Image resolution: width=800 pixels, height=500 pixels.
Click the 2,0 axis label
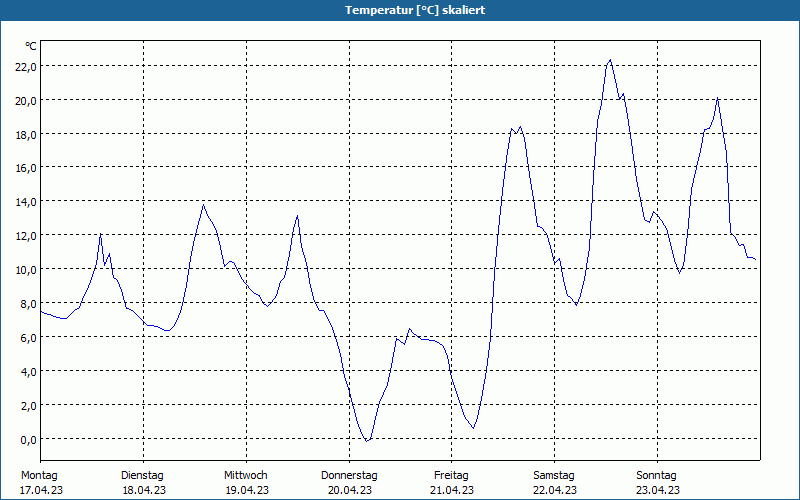click(28, 406)
